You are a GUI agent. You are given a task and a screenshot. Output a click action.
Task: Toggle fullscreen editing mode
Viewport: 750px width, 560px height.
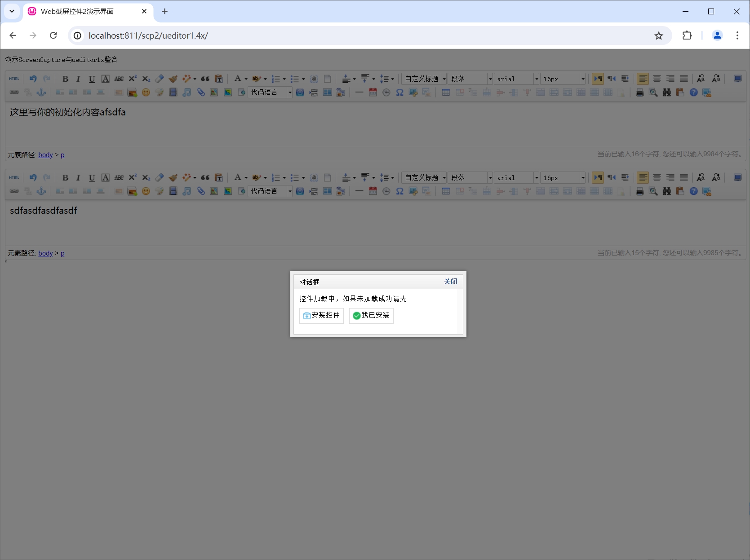click(x=737, y=79)
